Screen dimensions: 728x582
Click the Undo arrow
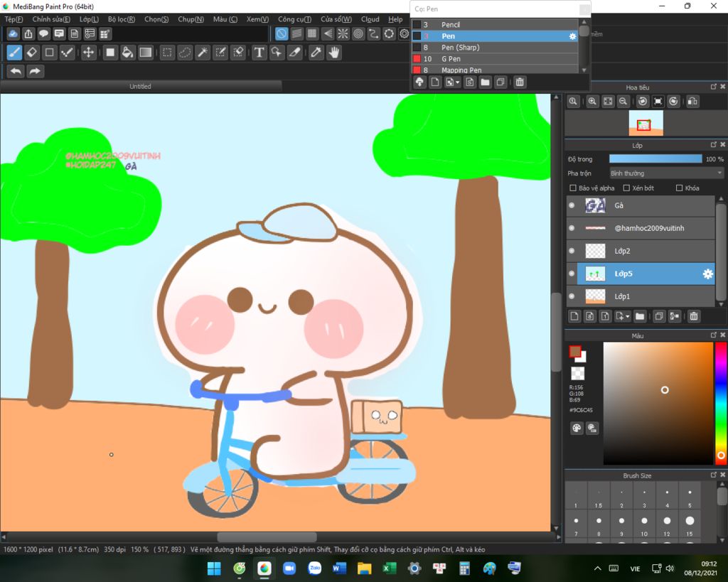(x=16, y=71)
